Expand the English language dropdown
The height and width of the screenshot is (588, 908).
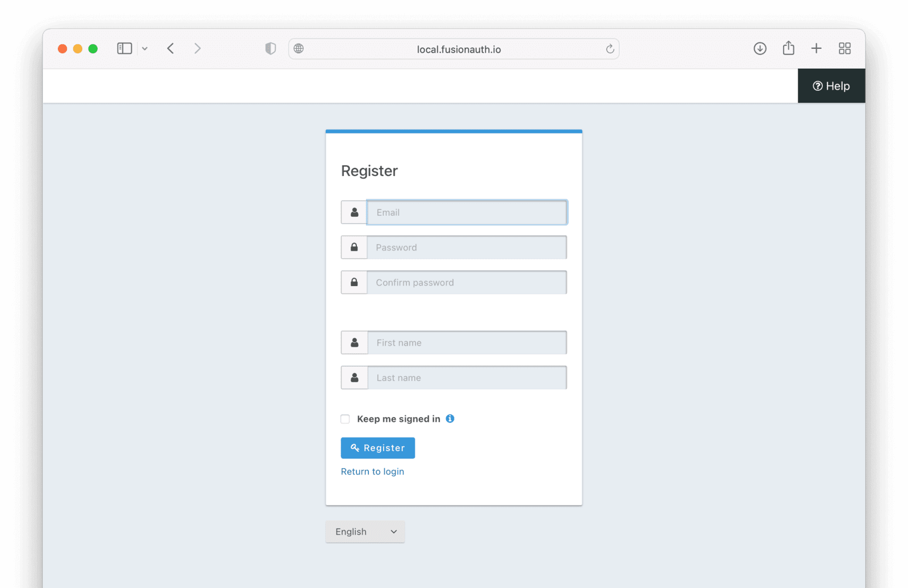point(365,532)
